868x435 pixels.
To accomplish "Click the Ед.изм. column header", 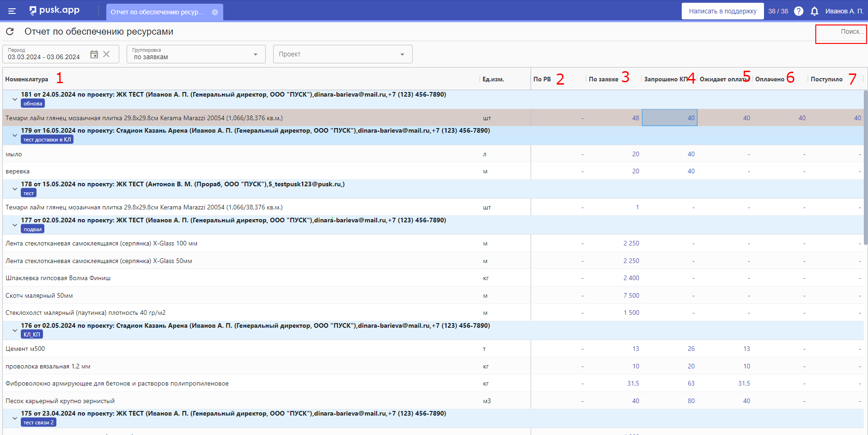I will [x=493, y=79].
